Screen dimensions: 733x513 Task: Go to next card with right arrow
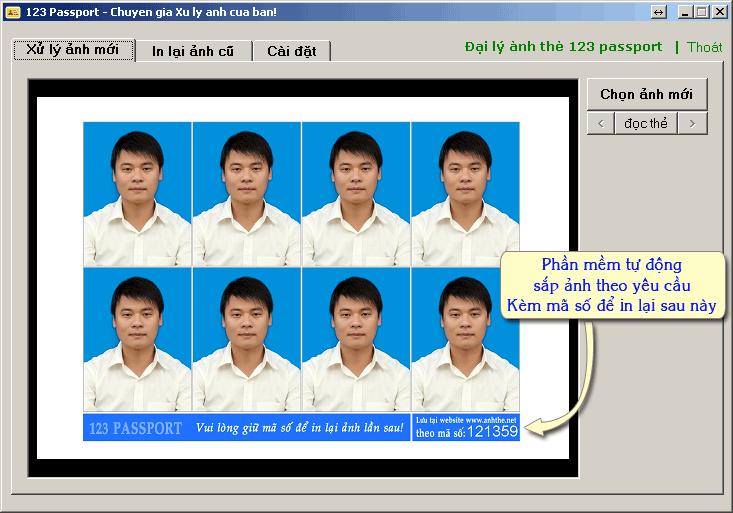pos(692,123)
